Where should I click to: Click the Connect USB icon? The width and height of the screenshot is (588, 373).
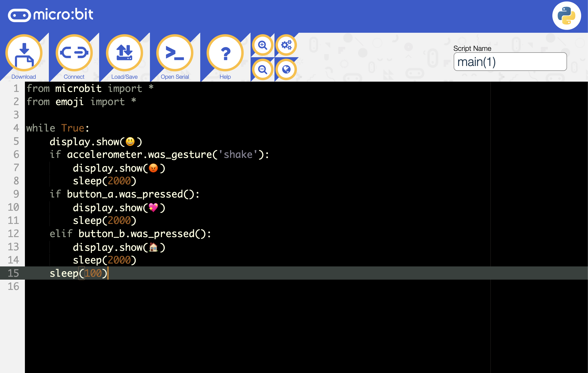pos(74,53)
